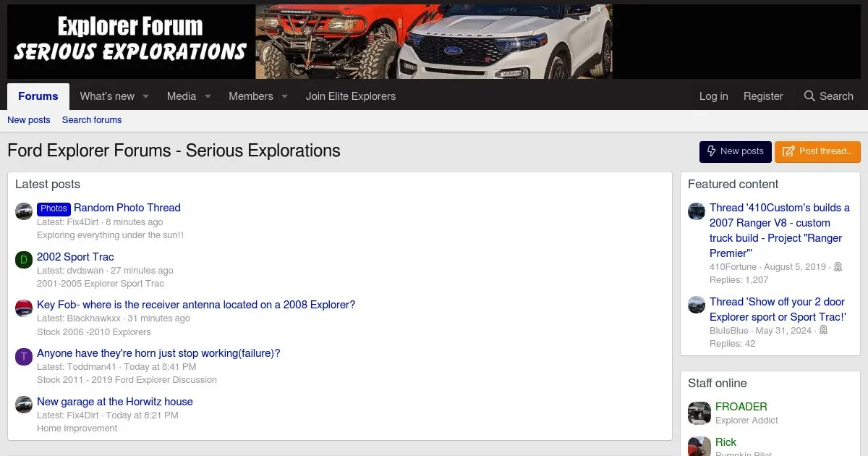Click Fix4Dirt avatar beside Random Photo Thread
The image size is (868, 456).
tap(24, 211)
